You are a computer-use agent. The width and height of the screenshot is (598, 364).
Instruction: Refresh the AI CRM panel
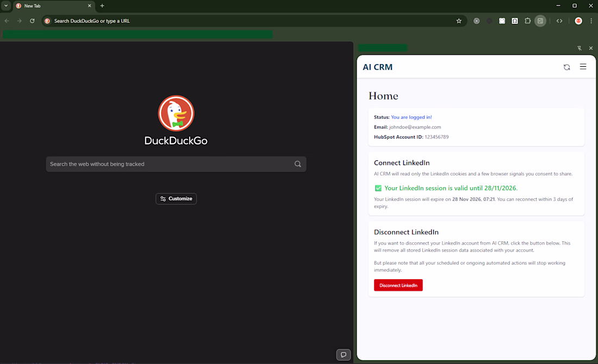(566, 67)
